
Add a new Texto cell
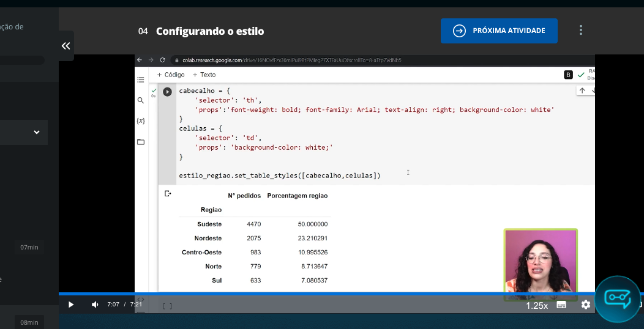click(204, 75)
